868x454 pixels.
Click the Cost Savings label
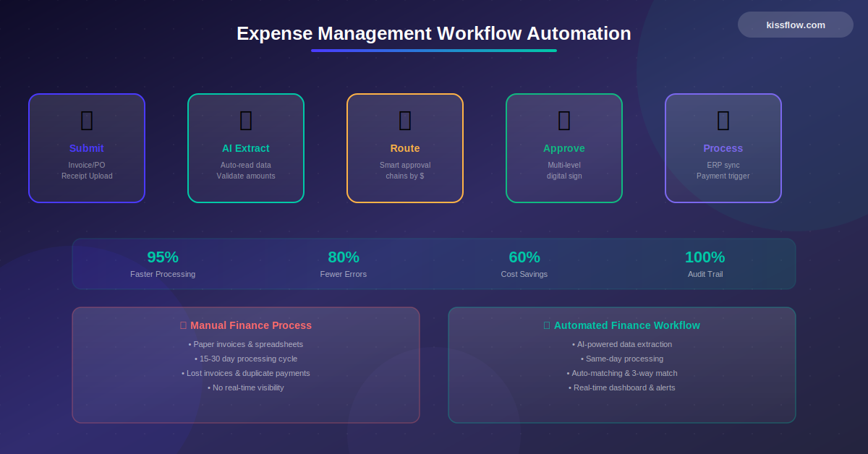[x=524, y=274]
